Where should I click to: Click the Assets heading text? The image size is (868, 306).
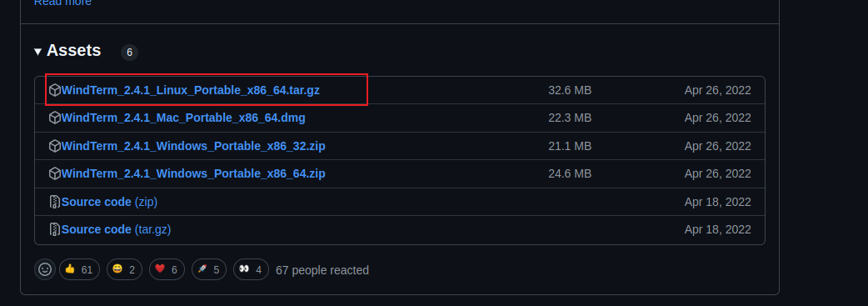coord(73,51)
